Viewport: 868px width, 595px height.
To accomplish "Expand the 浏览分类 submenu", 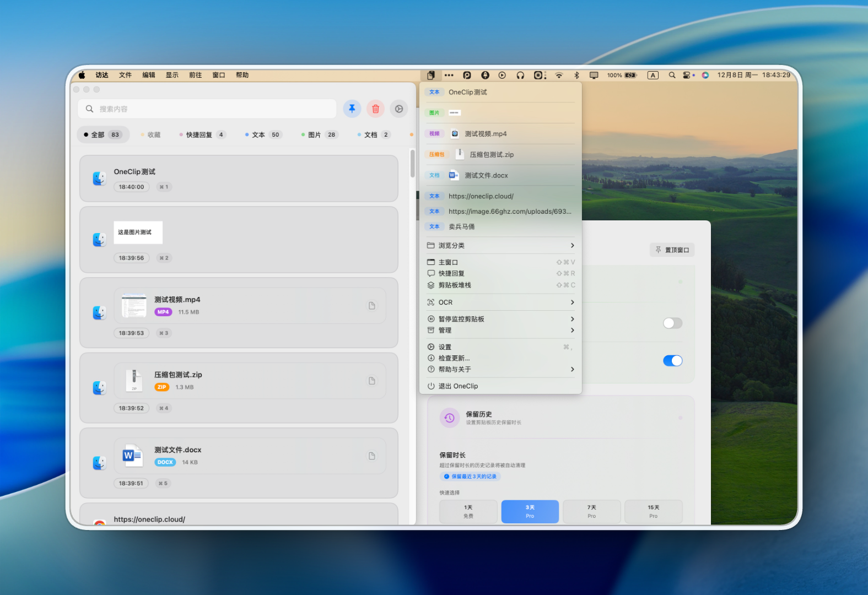I will point(500,246).
